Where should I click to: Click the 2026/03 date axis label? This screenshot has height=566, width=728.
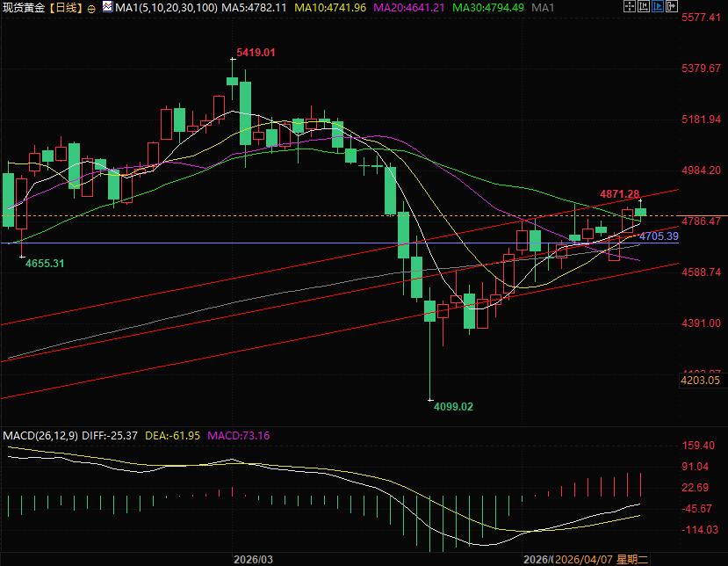click(x=253, y=560)
